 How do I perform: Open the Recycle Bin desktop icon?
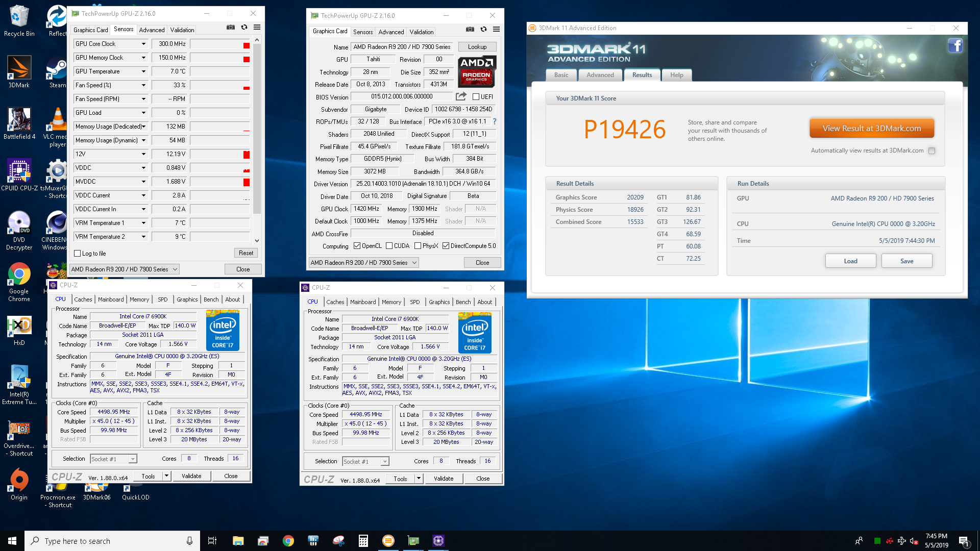(19, 20)
